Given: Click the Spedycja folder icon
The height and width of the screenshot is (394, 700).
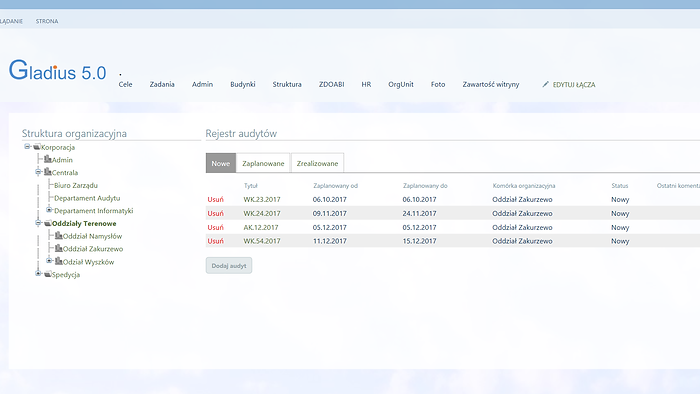Looking at the screenshot, I should tap(48, 274).
